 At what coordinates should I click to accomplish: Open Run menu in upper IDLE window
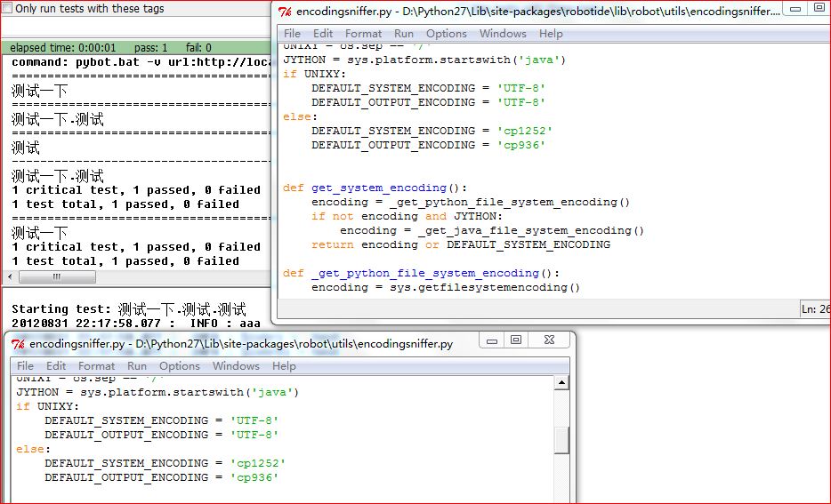(404, 34)
